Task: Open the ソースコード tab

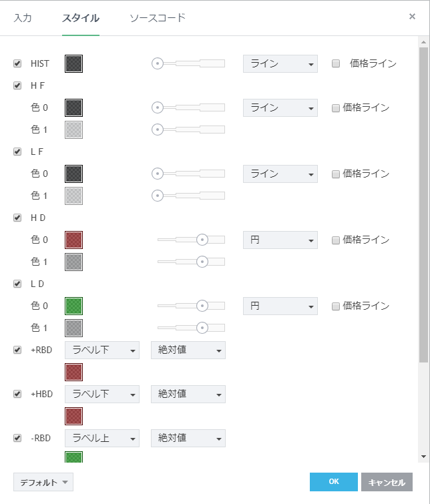Action: point(158,18)
